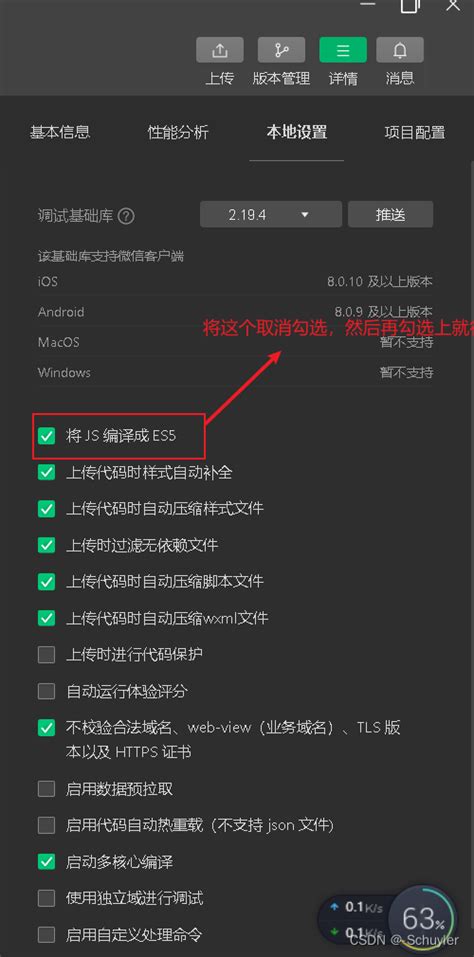
Task: Uncheck 将 JS 编译成 ES5 checkbox
Action: 46,436
